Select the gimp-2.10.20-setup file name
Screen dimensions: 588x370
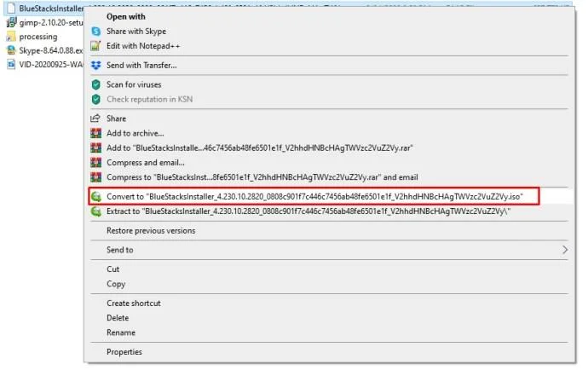click(x=51, y=22)
